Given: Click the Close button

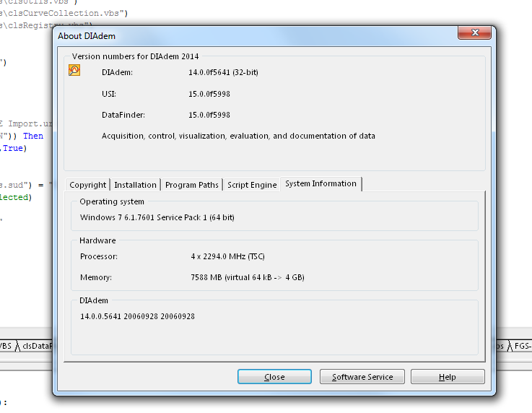Looking at the screenshot, I should pyautogui.click(x=274, y=377).
